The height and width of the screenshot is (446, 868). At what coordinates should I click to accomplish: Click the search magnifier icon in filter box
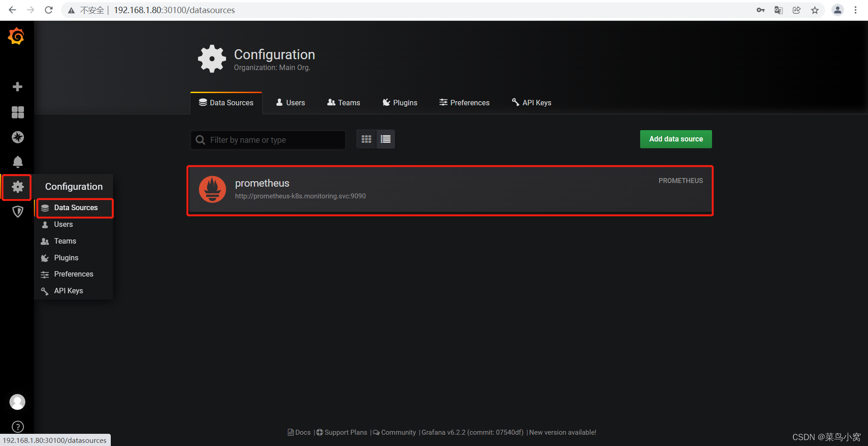click(200, 140)
